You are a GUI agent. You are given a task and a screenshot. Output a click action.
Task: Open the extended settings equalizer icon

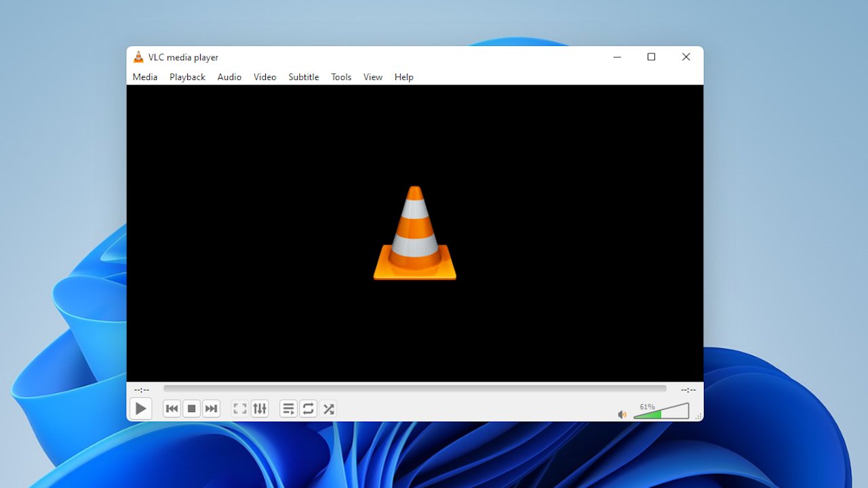[x=260, y=408]
